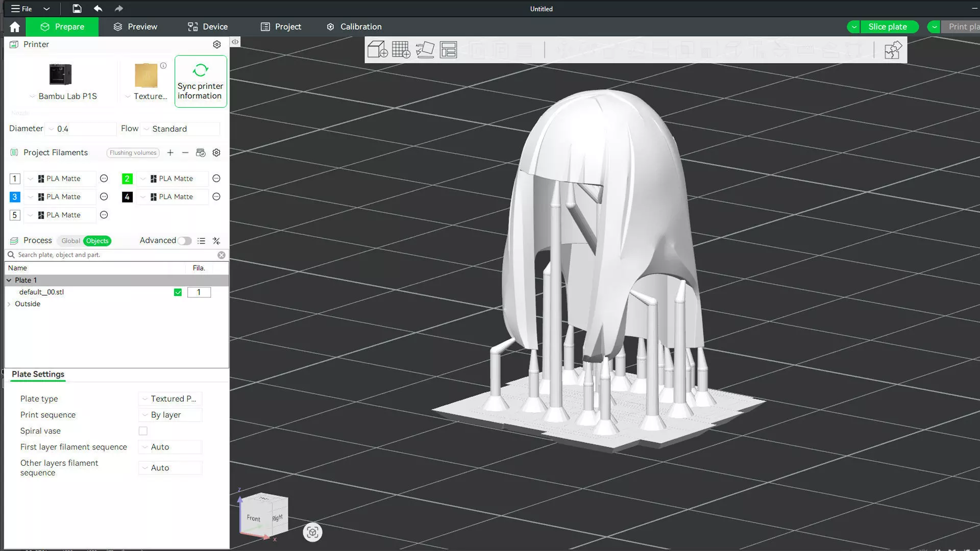Choose the Textured plate type thumbnail
Image resolution: width=980 pixels, height=551 pixels.
pyautogui.click(x=146, y=76)
